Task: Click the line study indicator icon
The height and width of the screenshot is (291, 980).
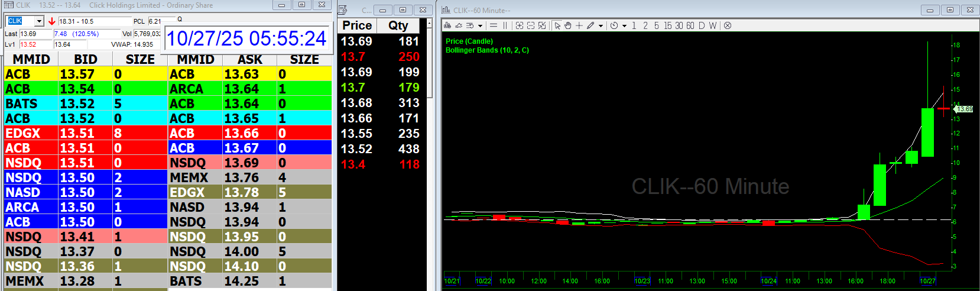Action: (459, 25)
